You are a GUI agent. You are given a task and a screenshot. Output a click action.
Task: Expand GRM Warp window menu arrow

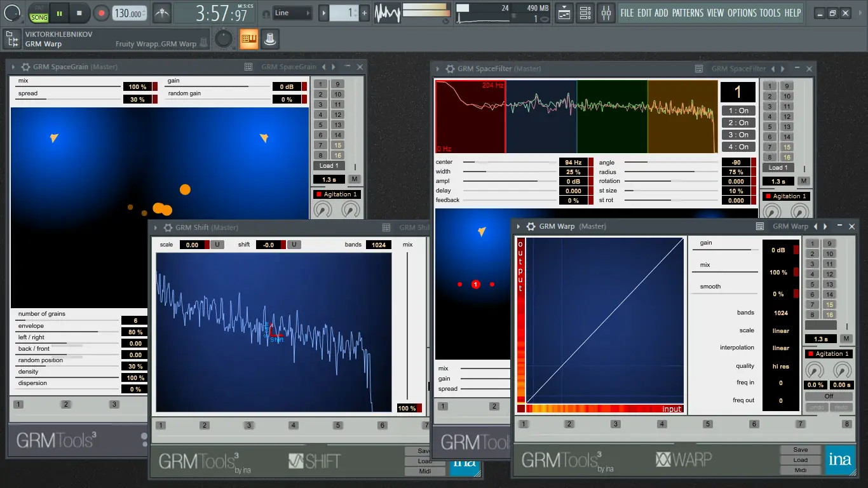pos(519,226)
